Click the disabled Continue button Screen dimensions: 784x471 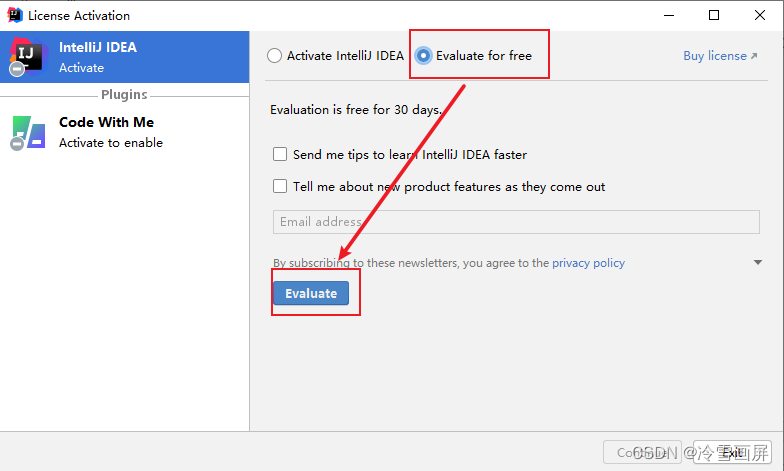[x=642, y=452]
